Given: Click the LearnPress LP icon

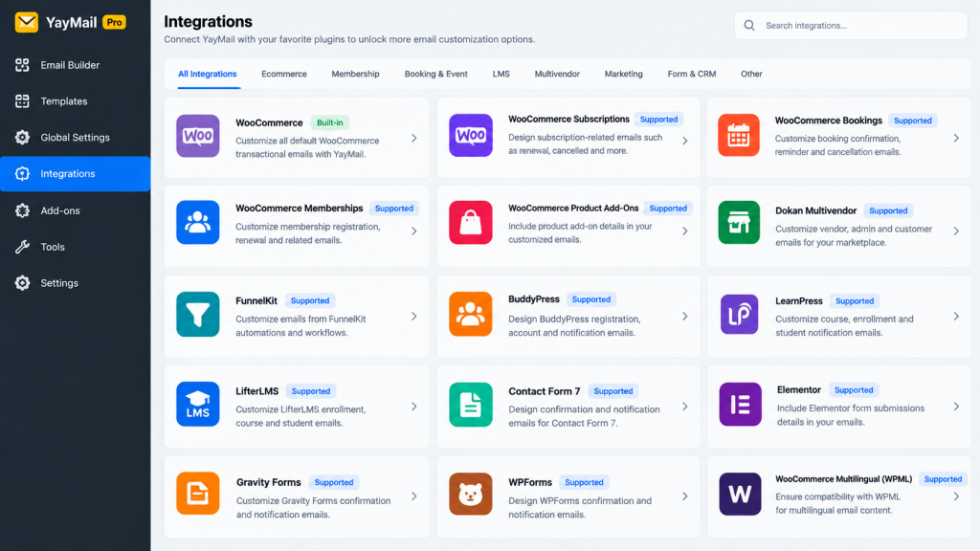Looking at the screenshot, I should tap(740, 314).
